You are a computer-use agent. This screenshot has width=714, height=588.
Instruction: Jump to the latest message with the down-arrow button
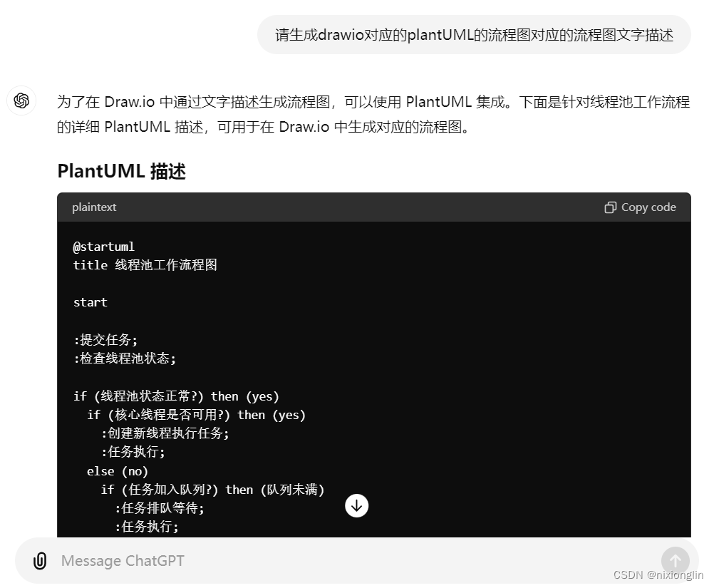pos(356,505)
